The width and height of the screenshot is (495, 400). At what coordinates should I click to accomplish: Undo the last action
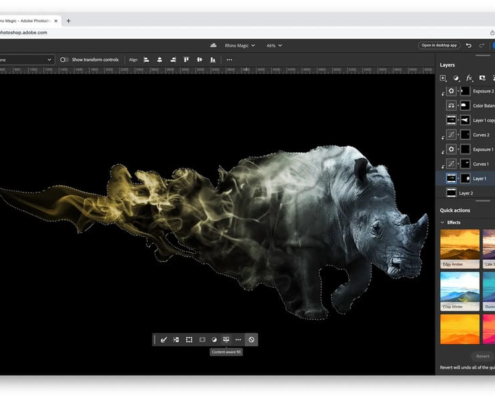(x=469, y=45)
